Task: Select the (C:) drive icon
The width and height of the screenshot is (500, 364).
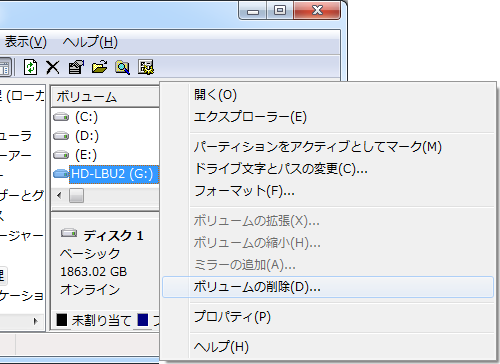Action: (x=61, y=117)
